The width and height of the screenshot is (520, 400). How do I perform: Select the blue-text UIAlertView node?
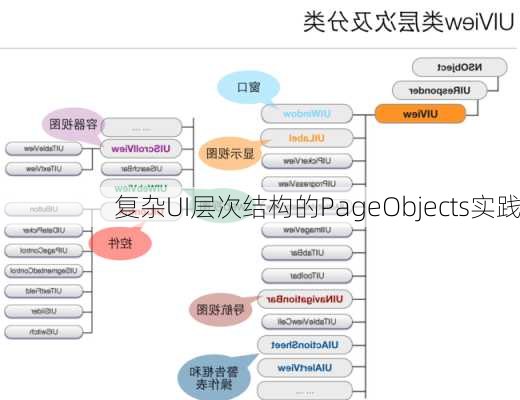pos(305,368)
